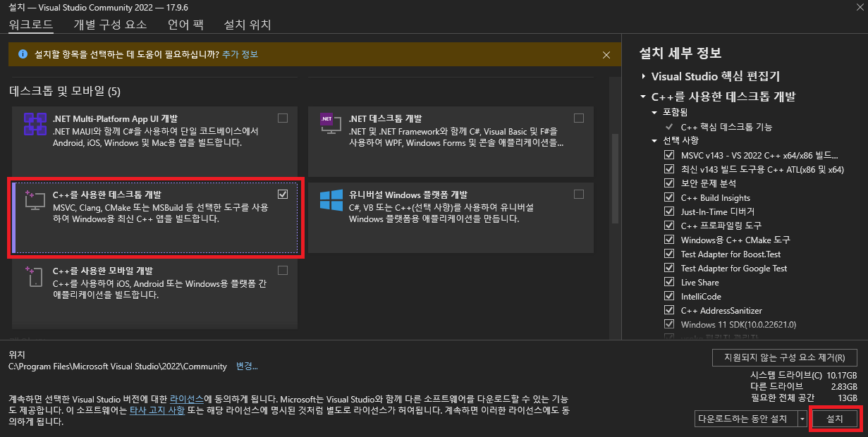Click the 설치 세부 정보 heading
Image resolution: width=868 pixels, height=437 pixels.
click(x=680, y=53)
